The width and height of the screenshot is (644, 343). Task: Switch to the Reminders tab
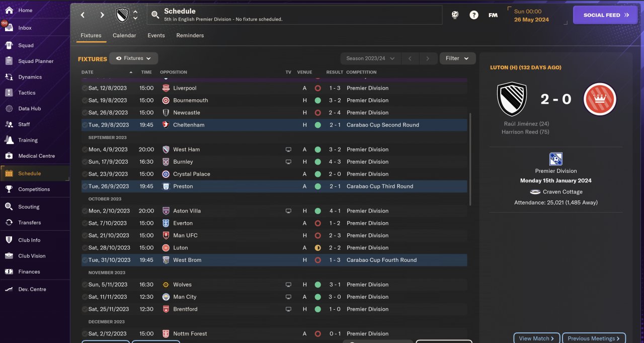[x=190, y=35]
